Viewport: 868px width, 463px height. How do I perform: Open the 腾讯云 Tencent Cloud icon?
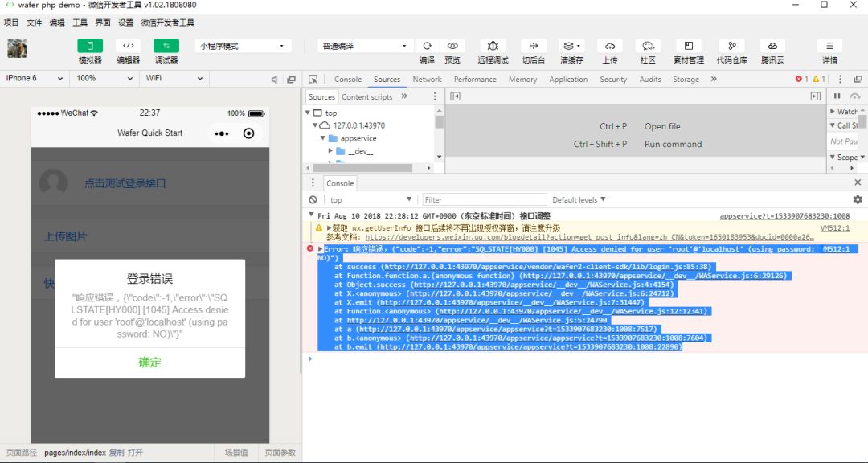pos(772,46)
